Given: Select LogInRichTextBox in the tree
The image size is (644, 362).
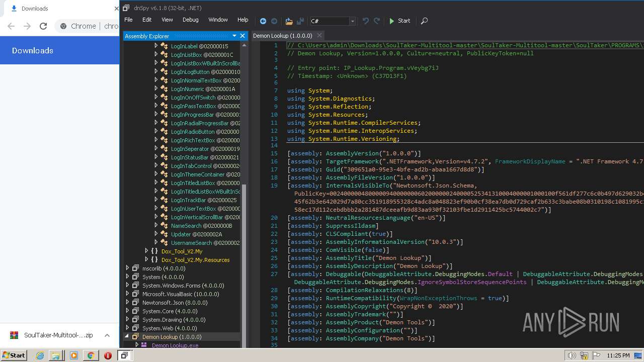Looking at the screenshot, I should click(x=193, y=140).
